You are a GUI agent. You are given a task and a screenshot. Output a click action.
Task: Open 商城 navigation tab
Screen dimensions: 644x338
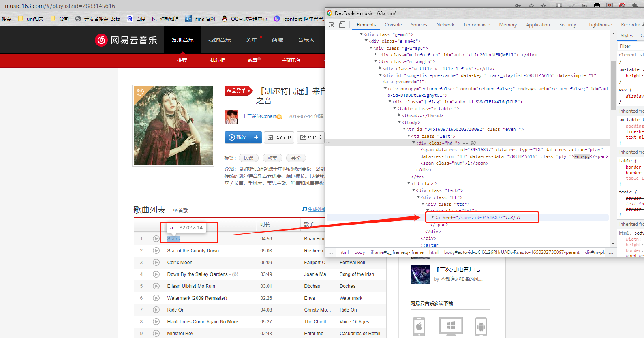277,40
